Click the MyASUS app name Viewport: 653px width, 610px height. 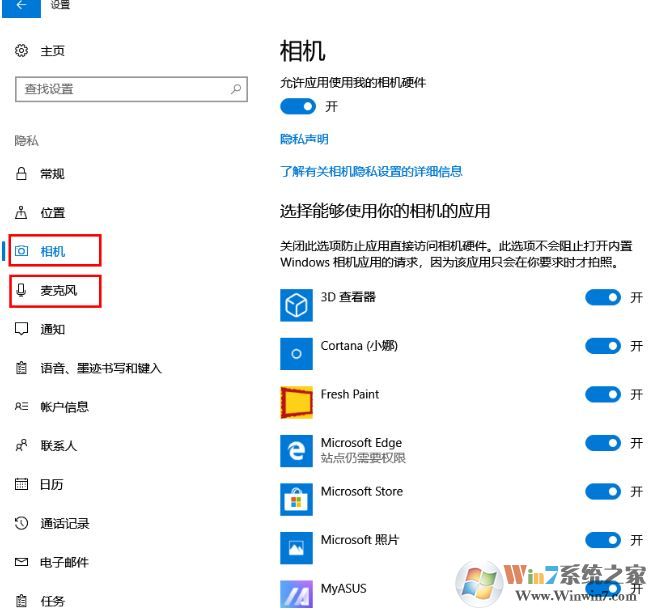pos(344,588)
